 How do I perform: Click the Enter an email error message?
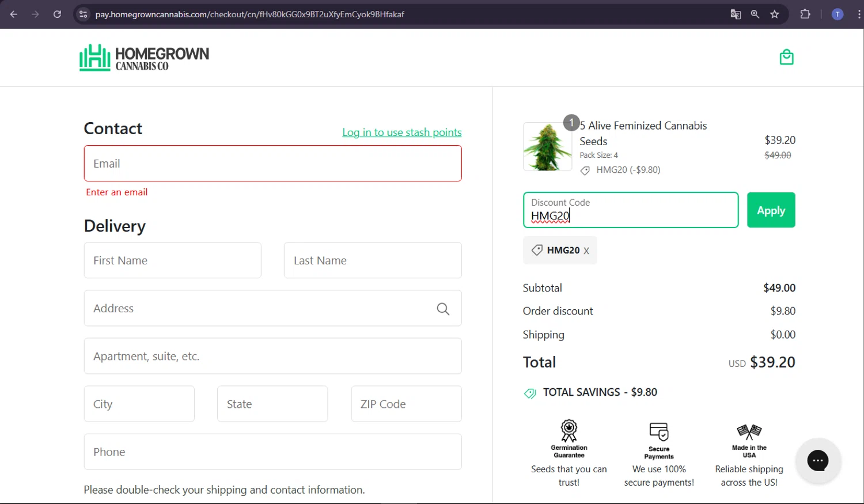[x=117, y=192]
